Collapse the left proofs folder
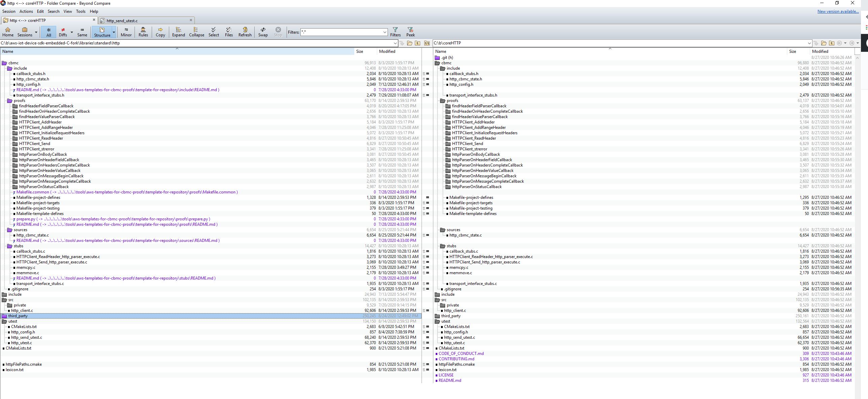The height and width of the screenshot is (399, 868). click(x=10, y=101)
